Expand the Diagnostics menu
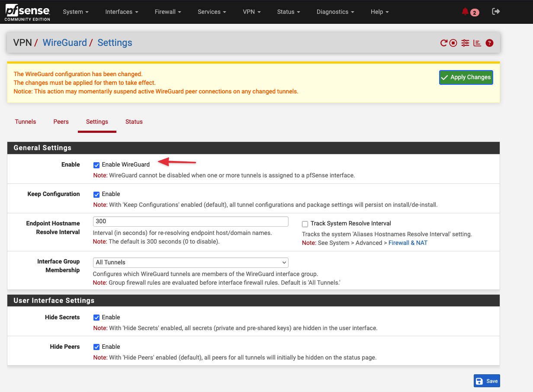 (x=335, y=12)
